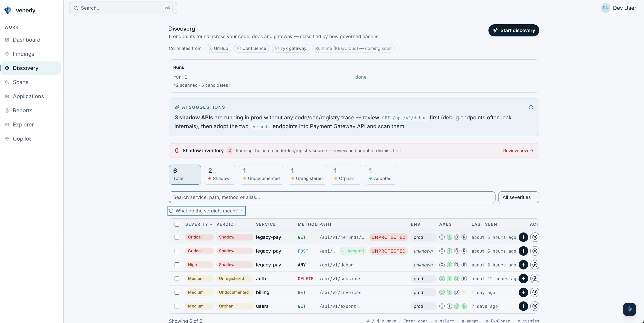Click the service, path, method search box

tap(332, 197)
